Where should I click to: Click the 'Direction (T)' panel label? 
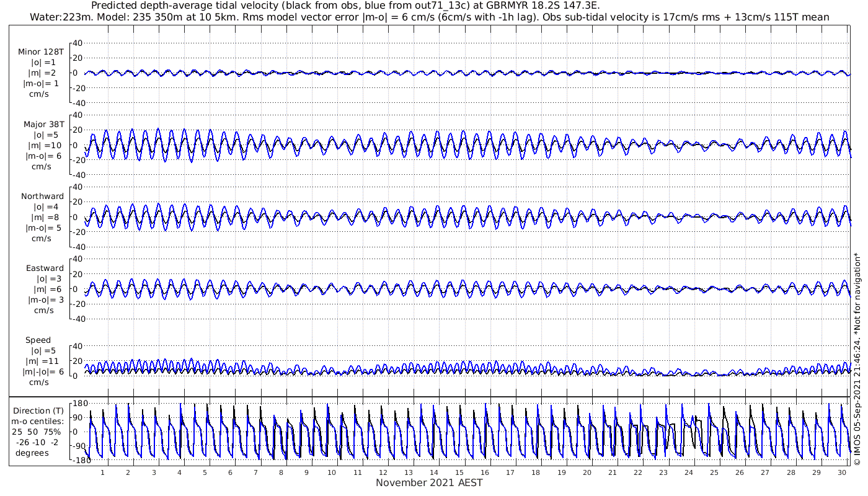(x=38, y=410)
